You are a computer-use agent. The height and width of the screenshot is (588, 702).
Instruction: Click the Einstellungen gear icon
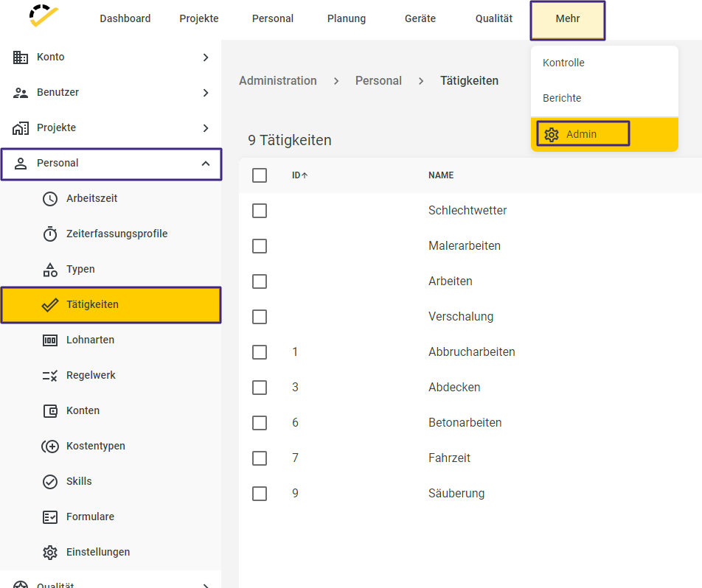pyautogui.click(x=49, y=552)
